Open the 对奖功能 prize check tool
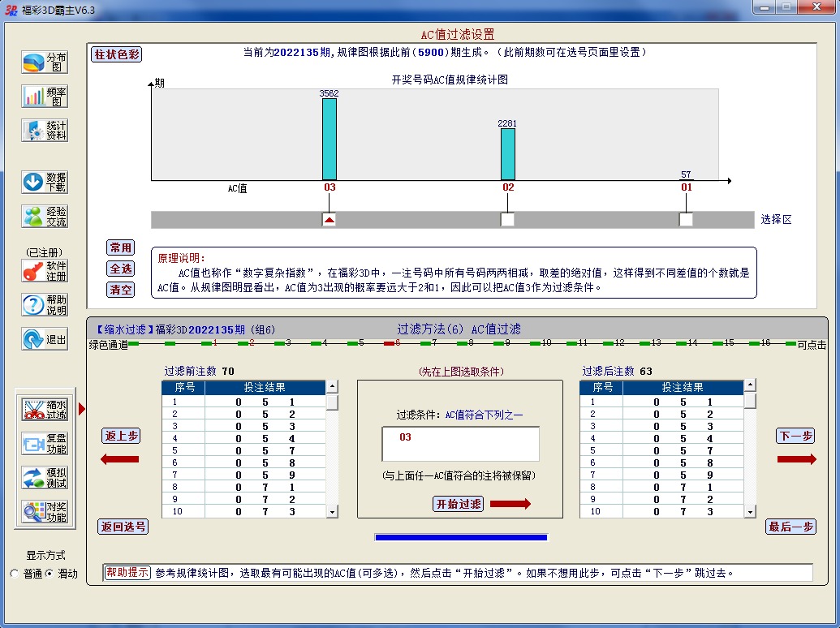This screenshot has width=840, height=628. tap(45, 511)
